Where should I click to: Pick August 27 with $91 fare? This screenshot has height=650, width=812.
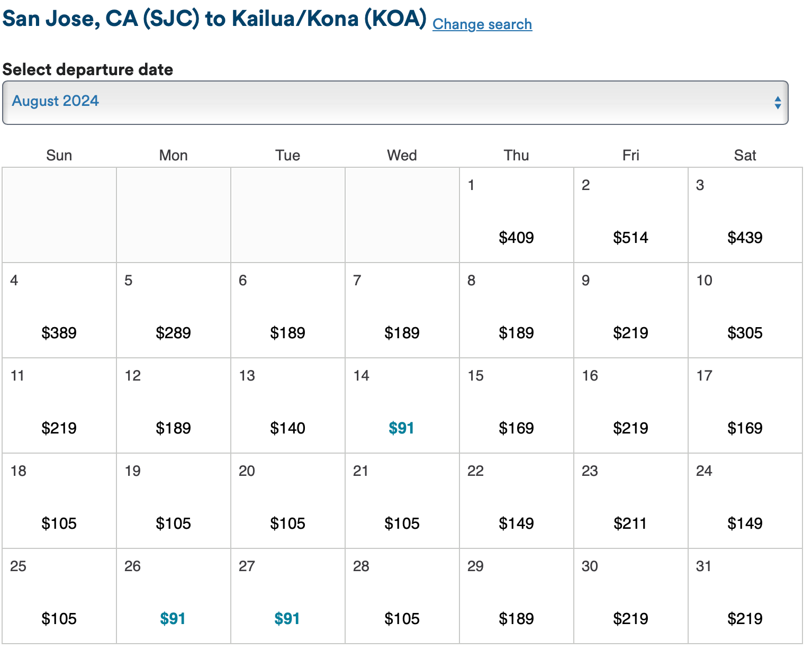[287, 618]
